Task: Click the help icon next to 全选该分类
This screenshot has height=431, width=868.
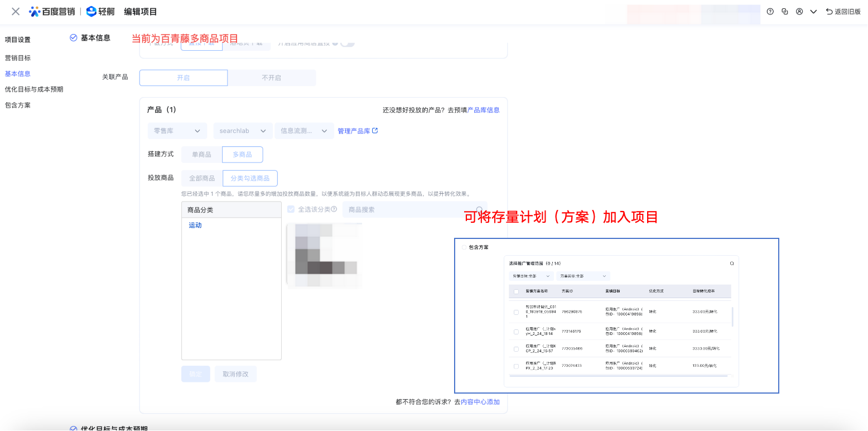Action: click(x=334, y=210)
